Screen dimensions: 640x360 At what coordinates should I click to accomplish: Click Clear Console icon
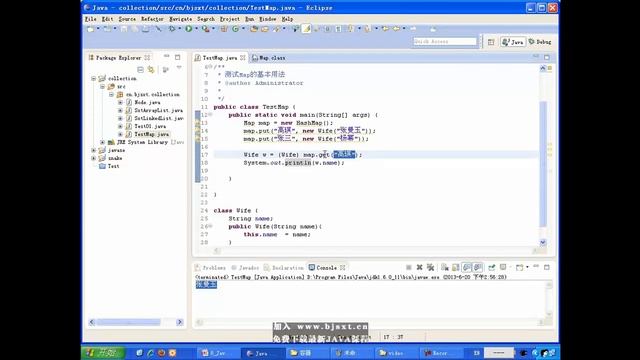coord(444,267)
